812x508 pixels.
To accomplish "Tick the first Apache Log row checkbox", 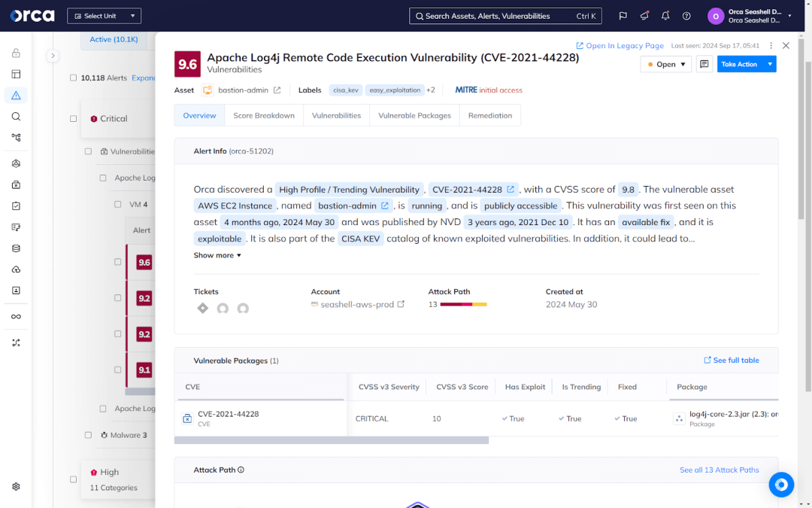I will 102,178.
